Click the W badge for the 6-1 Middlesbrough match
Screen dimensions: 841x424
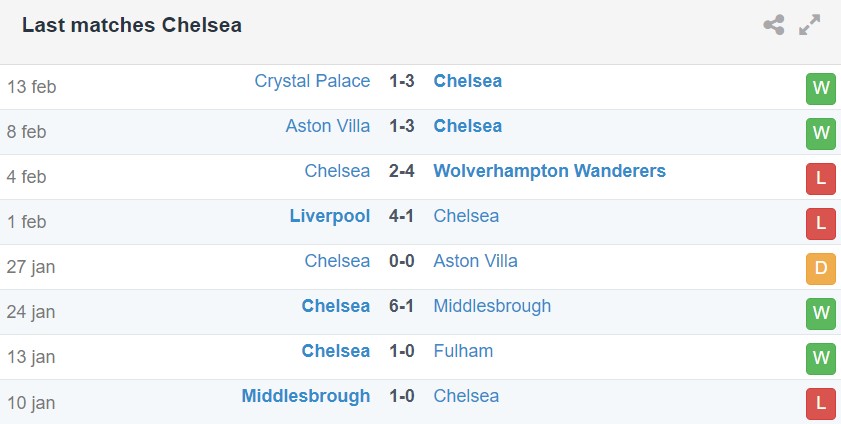click(x=820, y=313)
